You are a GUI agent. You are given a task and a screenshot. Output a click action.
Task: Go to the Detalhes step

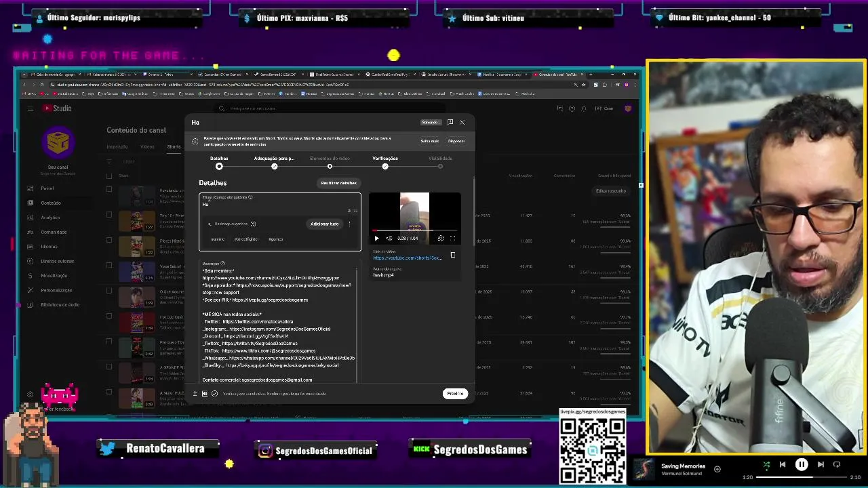coord(219,162)
